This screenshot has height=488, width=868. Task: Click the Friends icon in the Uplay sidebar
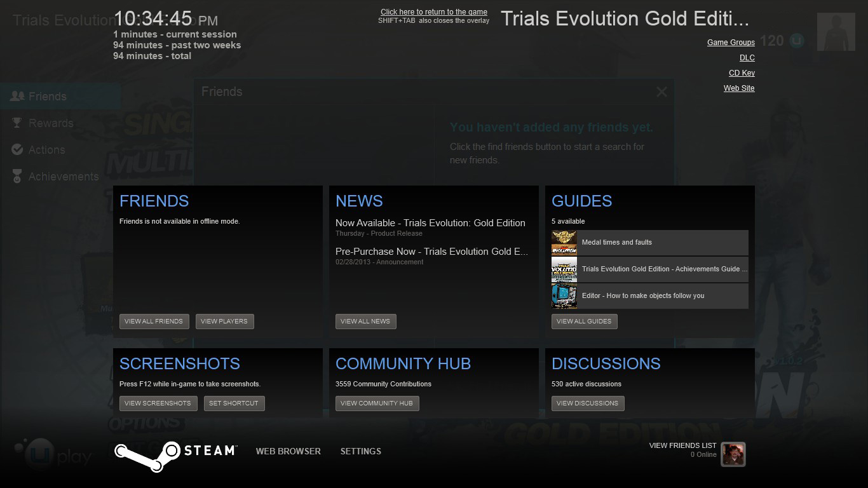tap(18, 97)
